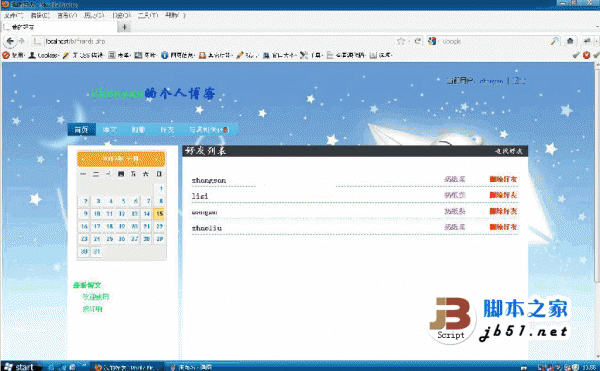
Task: Open the Cookies menu in Web Developer toolbar
Action: (x=43, y=55)
